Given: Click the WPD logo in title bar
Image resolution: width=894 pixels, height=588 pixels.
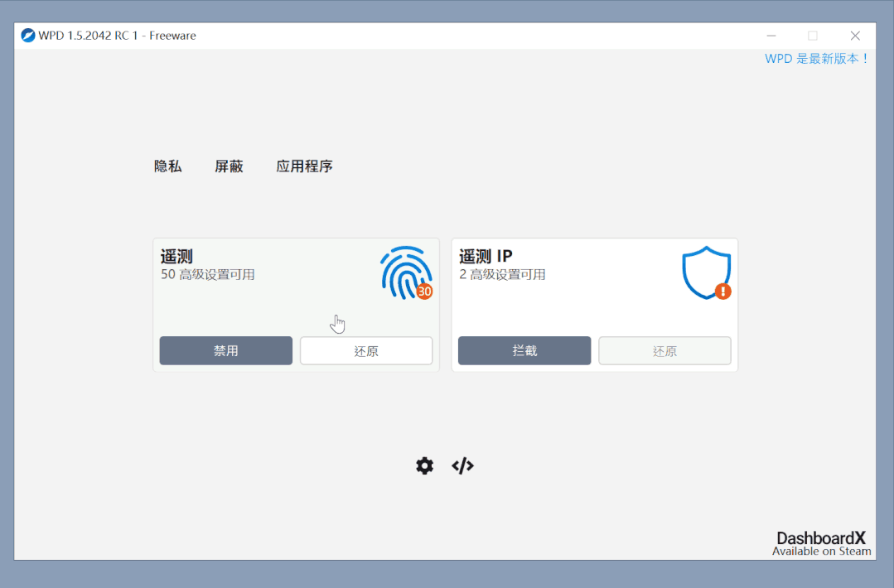Looking at the screenshot, I should coord(27,36).
